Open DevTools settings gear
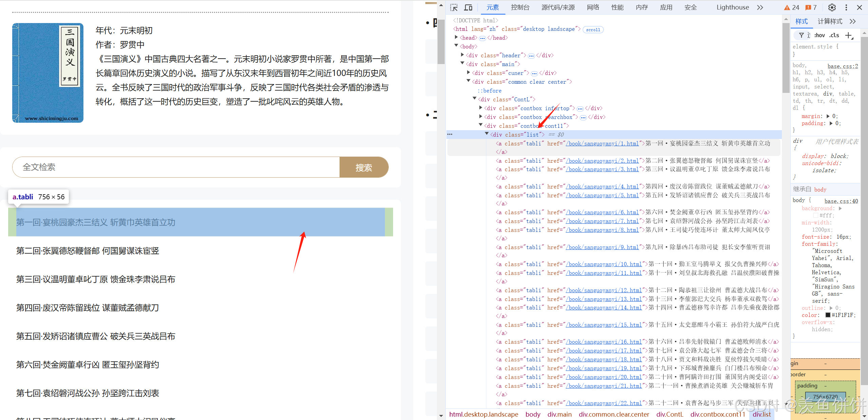 832,7
